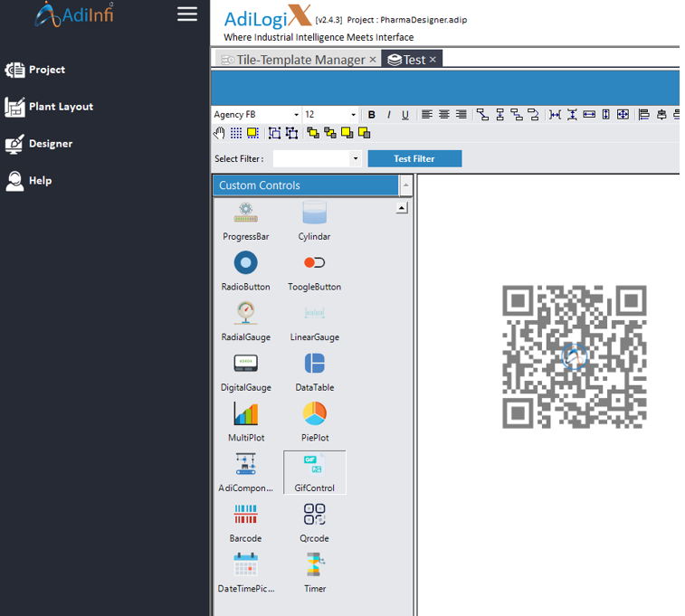Click the ungroup objects icon

(291, 133)
